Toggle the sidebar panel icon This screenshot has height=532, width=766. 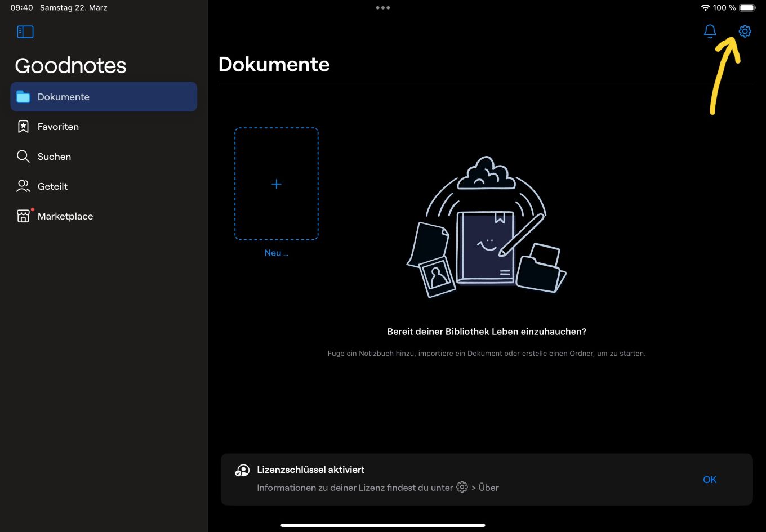click(25, 32)
